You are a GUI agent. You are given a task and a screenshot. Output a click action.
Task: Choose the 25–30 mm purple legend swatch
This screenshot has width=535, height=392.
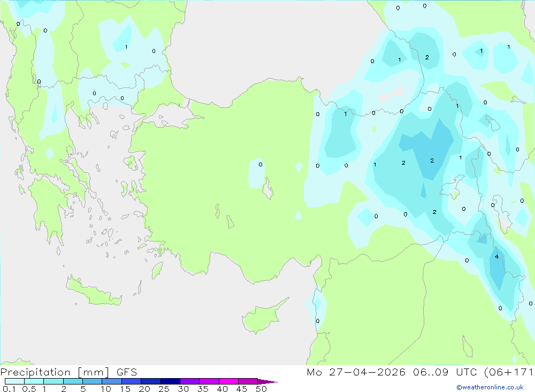(x=170, y=381)
